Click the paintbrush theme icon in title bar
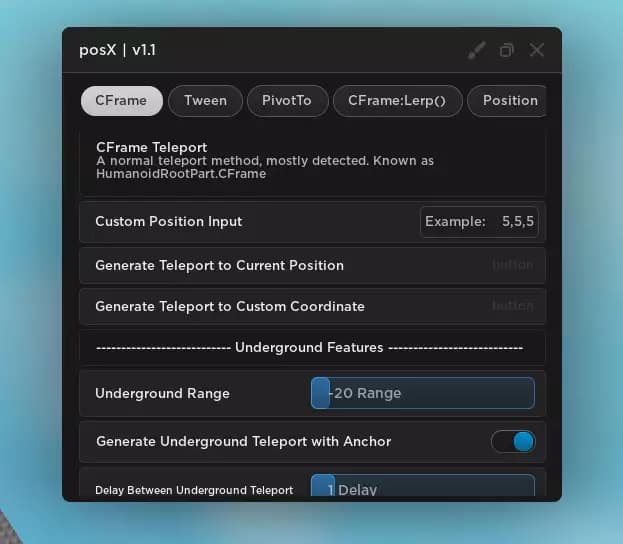The image size is (623, 544). click(477, 50)
